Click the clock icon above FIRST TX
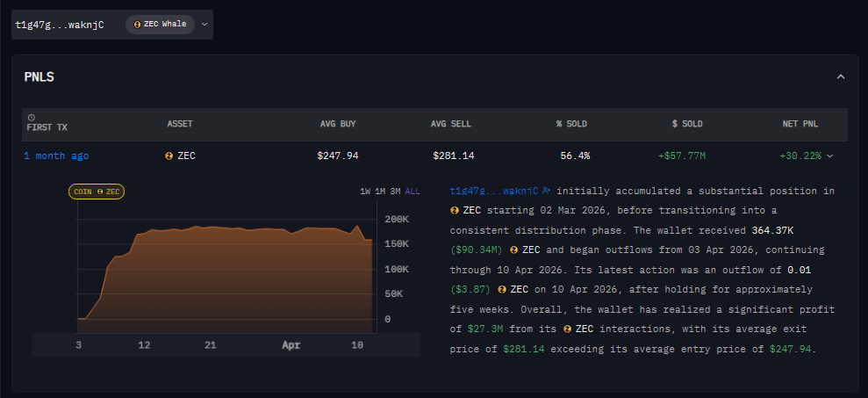The image size is (868, 398). click(32, 117)
